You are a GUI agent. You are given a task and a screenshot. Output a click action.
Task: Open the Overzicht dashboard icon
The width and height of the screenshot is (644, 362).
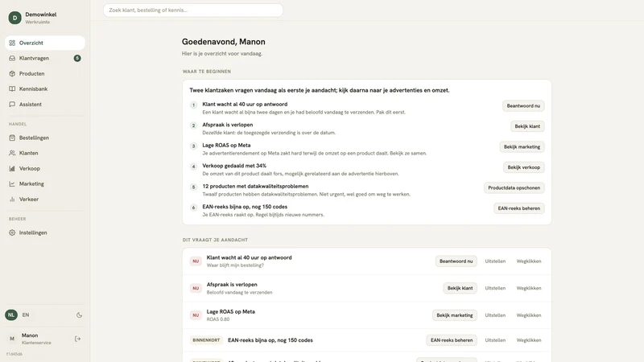(x=12, y=43)
